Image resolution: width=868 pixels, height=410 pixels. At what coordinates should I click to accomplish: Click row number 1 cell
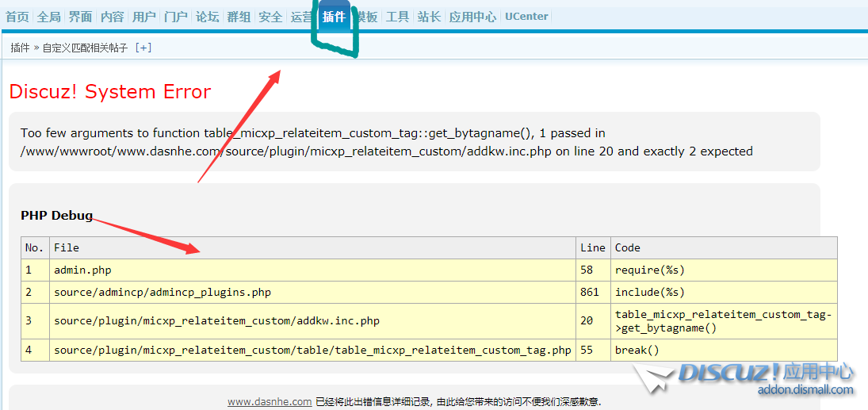click(x=35, y=270)
